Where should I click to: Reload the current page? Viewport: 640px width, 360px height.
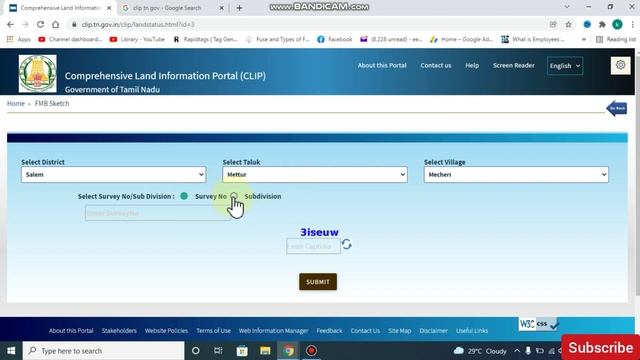coord(40,24)
